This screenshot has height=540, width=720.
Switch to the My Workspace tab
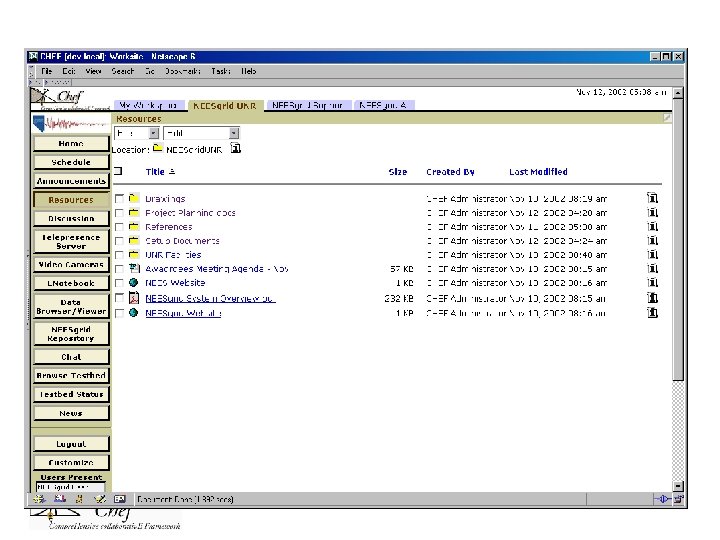tap(149, 105)
